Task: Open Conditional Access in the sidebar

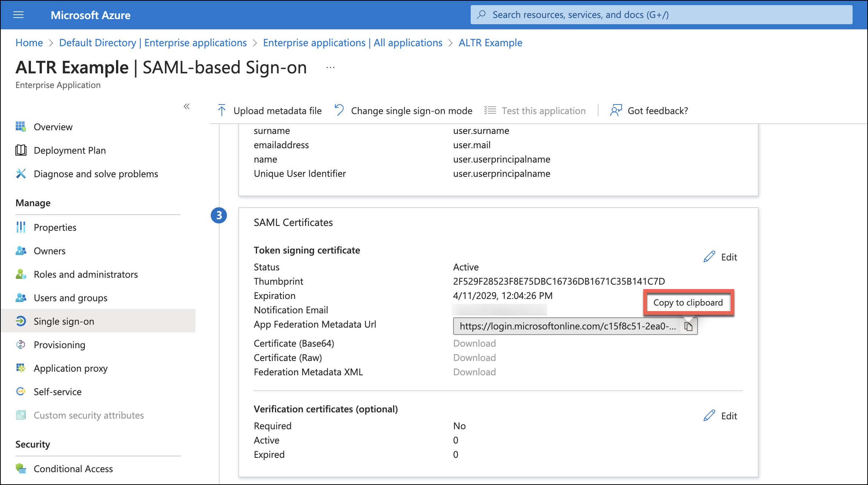Action: [x=73, y=469]
